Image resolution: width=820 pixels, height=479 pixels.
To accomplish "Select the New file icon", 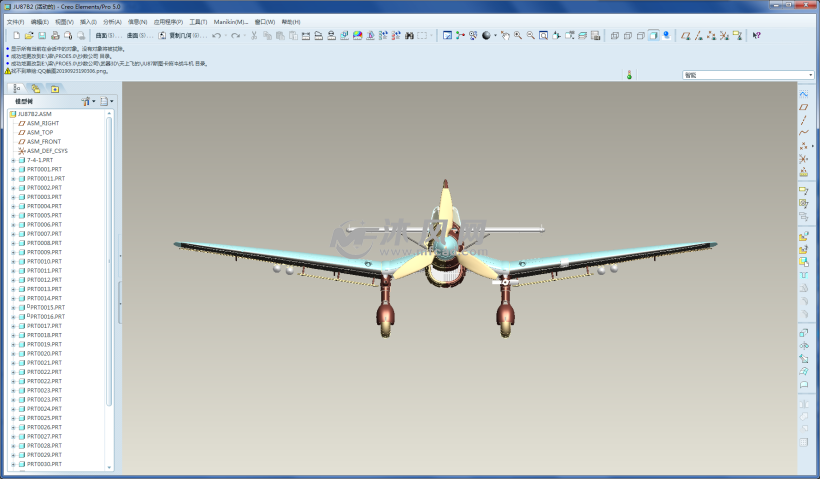I will point(16,35).
